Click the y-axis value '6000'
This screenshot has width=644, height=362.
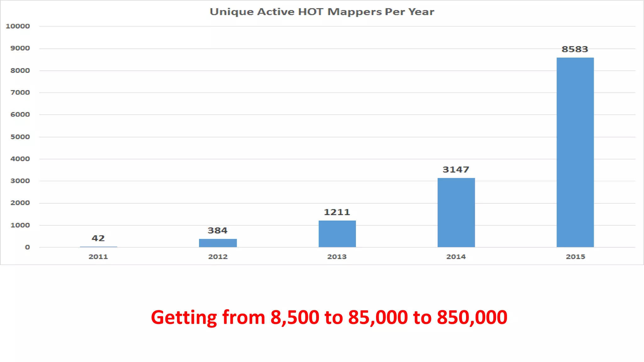(x=20, y=115)
